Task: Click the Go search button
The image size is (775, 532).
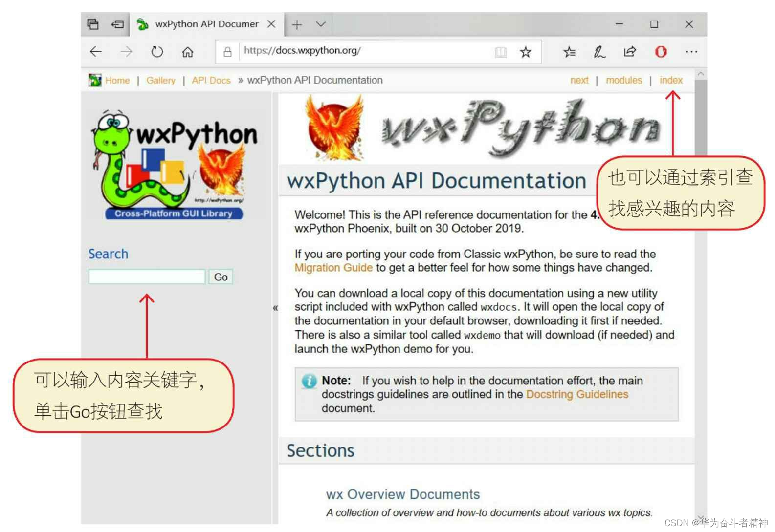Action: coord(221,277)
